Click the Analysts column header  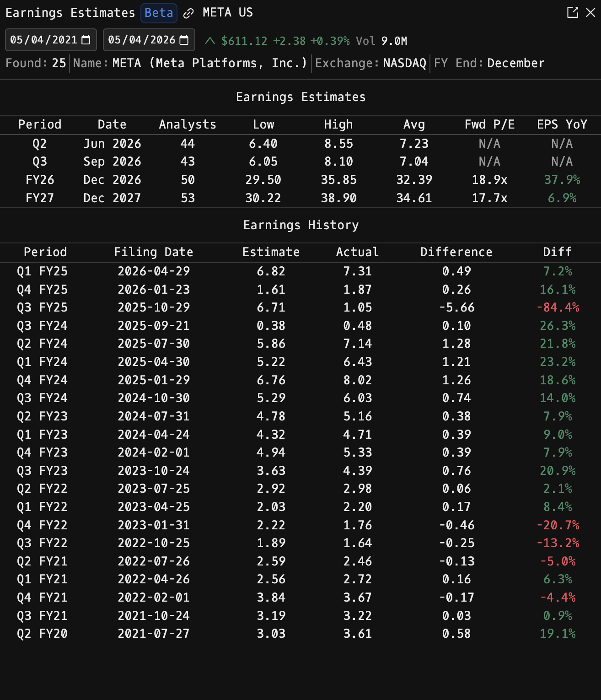188,124
